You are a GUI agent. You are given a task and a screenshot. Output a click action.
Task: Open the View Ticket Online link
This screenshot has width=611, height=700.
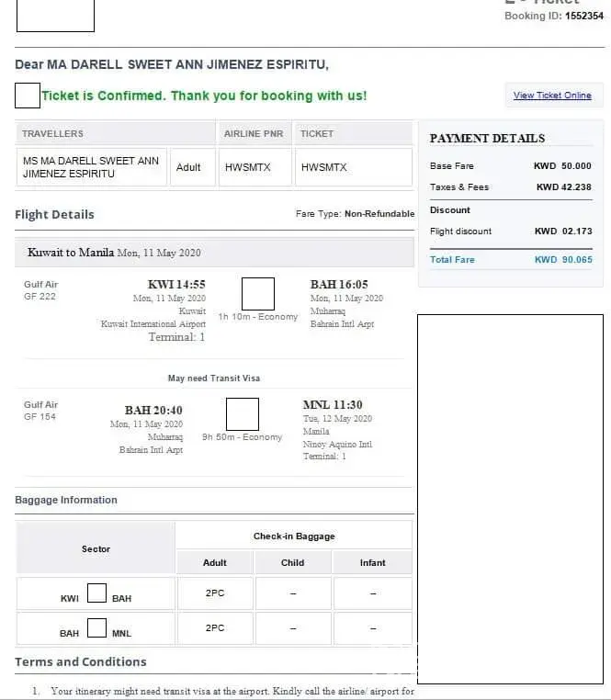[552, 96]
